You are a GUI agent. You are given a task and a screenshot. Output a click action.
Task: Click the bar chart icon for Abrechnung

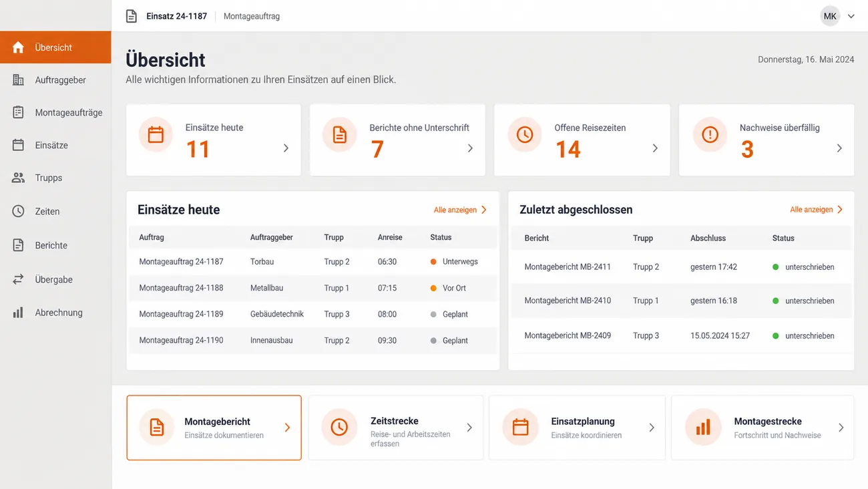pyautogui.click(x=18, y=313)
